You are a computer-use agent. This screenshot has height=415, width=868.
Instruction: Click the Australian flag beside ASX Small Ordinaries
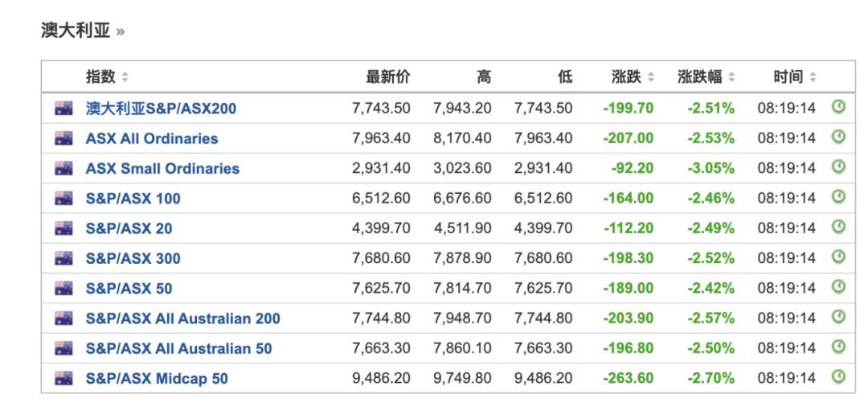[x=64, y=168]
